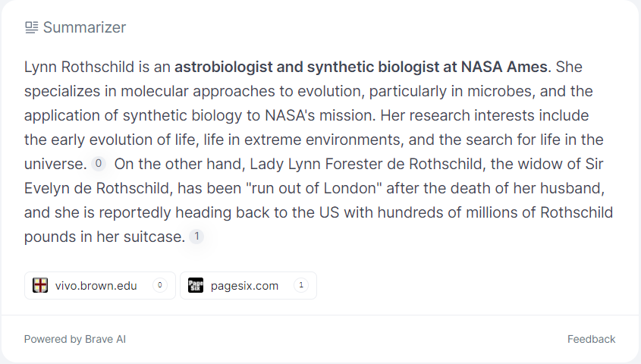
Task: Open the pagesix.com source link
Action: (x=249, y=286)
